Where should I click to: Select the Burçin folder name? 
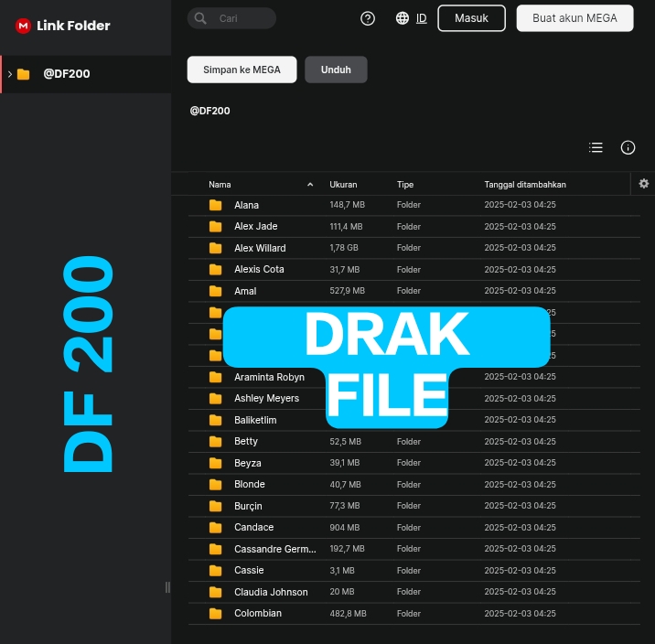[248, 506]
